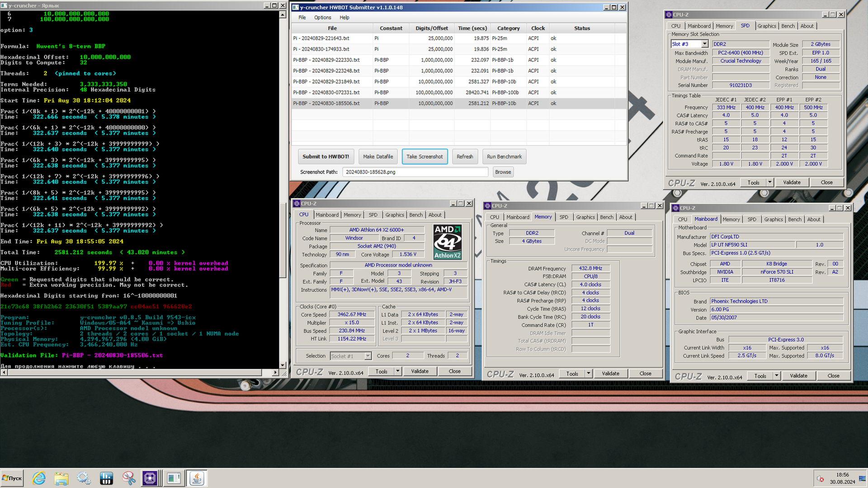Click the console vertical scrollbar up arrow

click(x=283, y=14)
